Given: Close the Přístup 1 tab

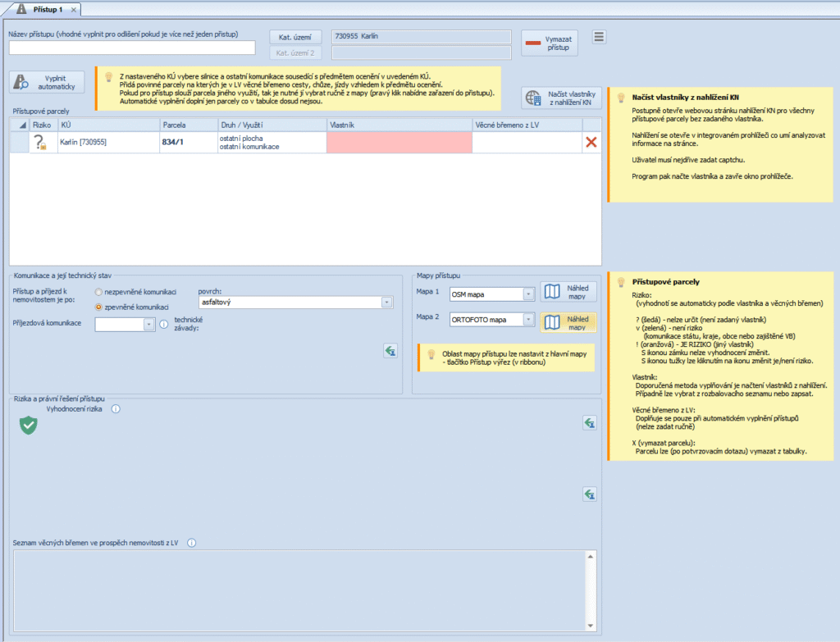Looking at the screenshot, I should pyautogui.click(x=73, y=10).
